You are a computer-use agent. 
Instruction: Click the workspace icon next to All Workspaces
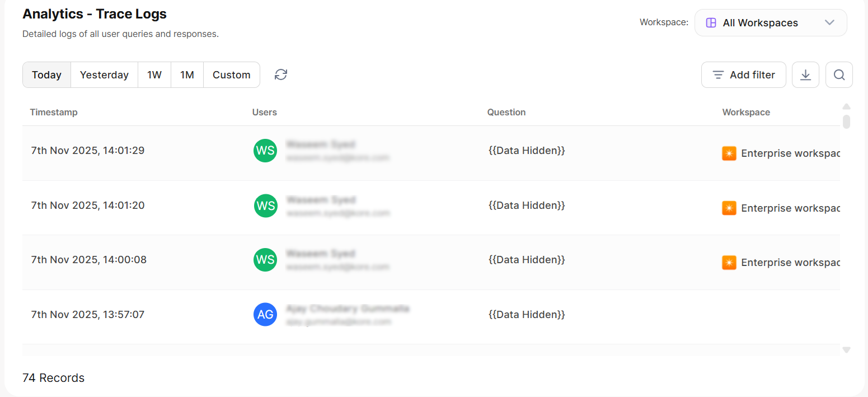(711, 22)
